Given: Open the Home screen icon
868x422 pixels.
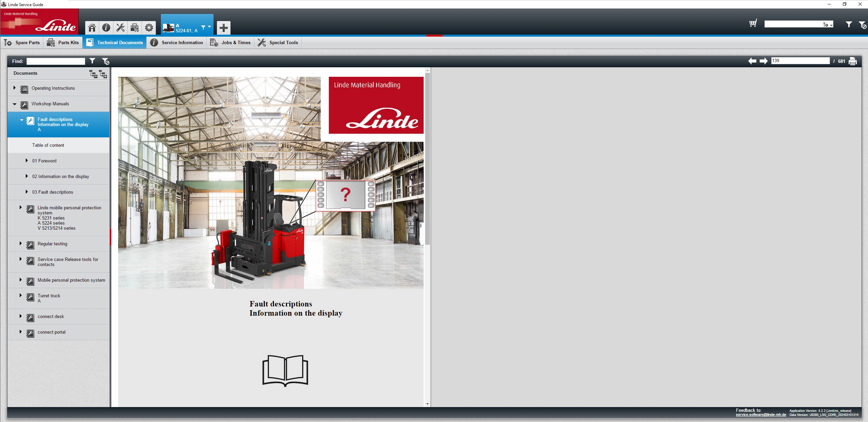Looking at the screenshot, I should click(x=92, y=28).
